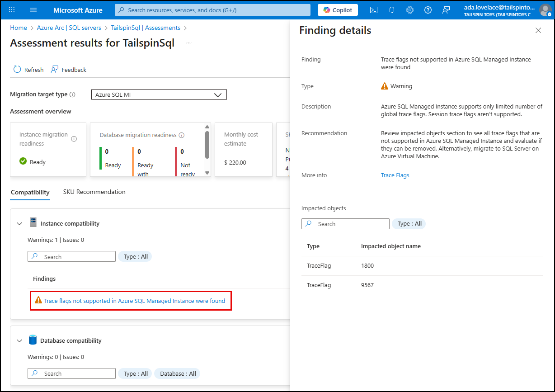
Task: Open the Migration target type dropdown
Action: (x=159, y=94)
